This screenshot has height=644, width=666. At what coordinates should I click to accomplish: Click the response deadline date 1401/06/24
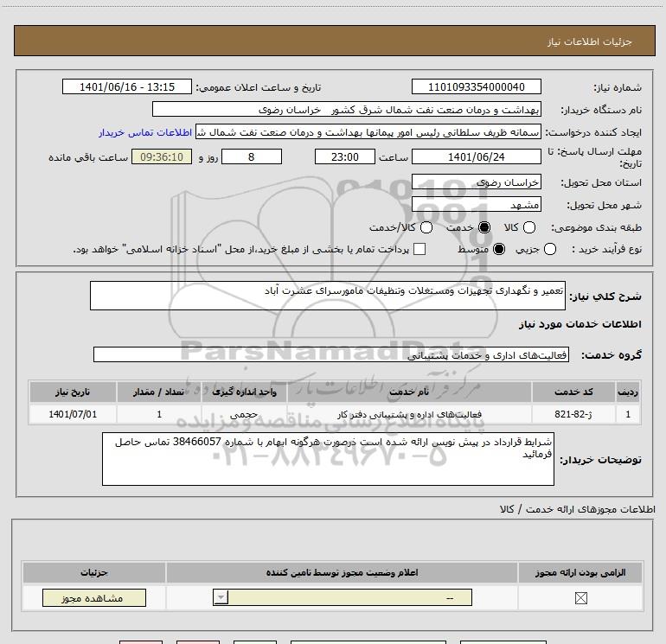(476, 157)
